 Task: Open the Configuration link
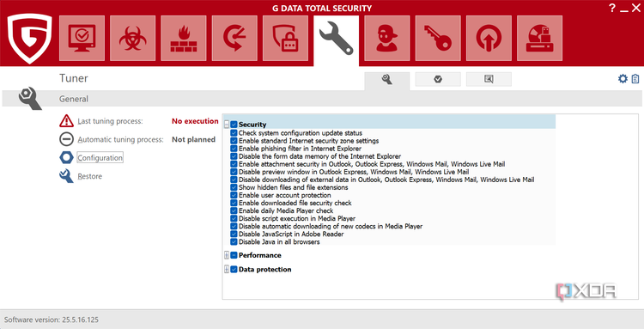(x=100, y=158)
